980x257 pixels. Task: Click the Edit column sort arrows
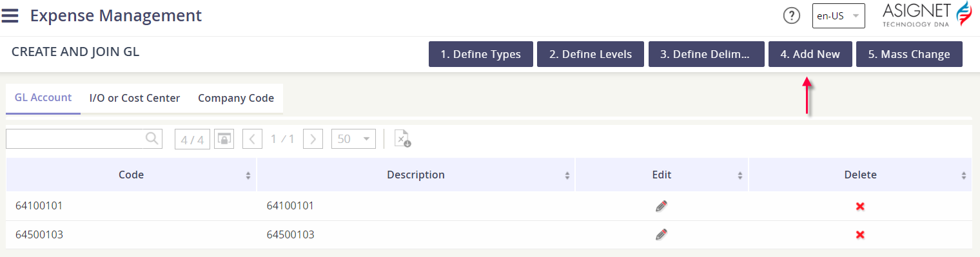[x=741, y=175]
